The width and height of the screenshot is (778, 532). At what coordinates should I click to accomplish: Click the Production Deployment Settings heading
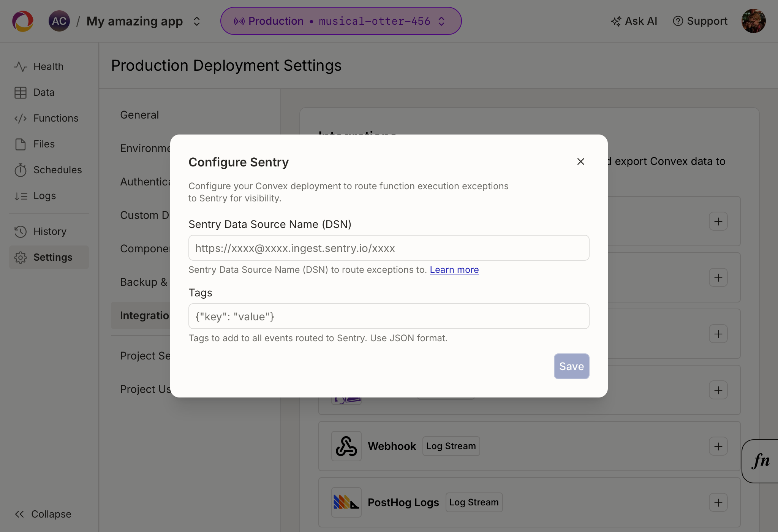pos(226,65)
